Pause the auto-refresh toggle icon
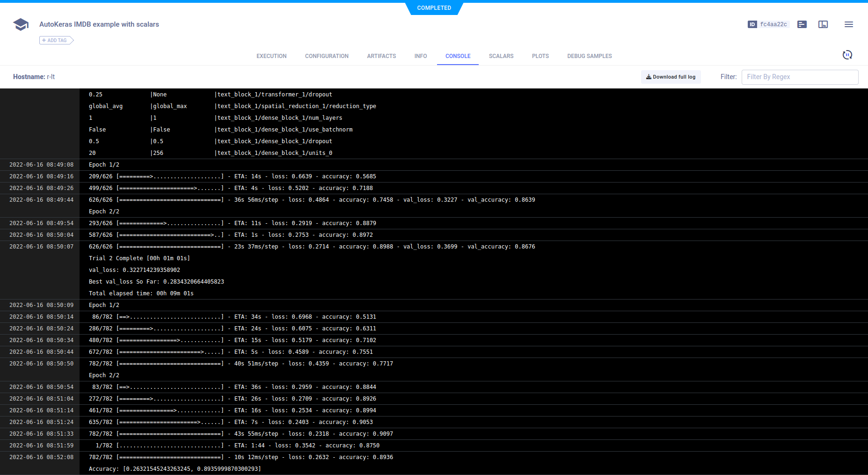Screen dimensions: 868x475 847,55
